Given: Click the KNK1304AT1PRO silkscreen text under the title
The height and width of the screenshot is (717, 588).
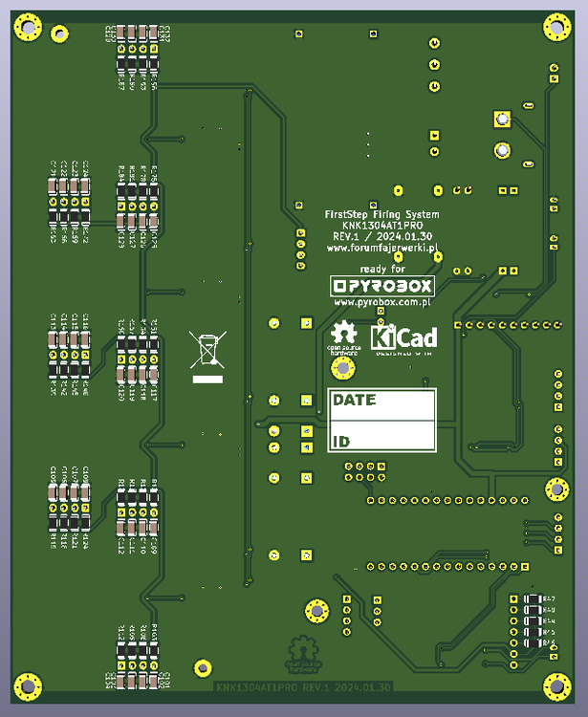Looking at the screenshot, I should 381,225.
